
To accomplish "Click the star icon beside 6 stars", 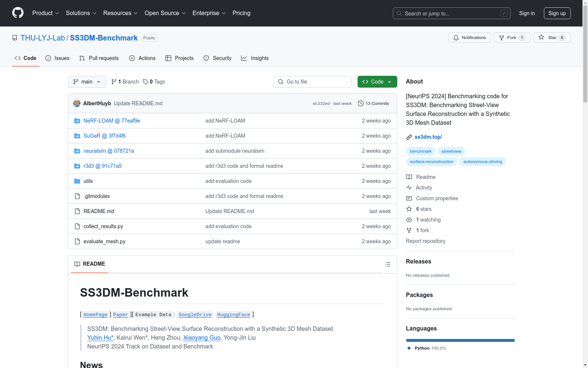I will (x=409, y=209).
